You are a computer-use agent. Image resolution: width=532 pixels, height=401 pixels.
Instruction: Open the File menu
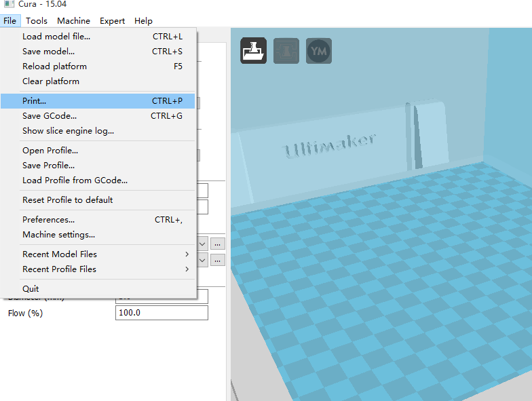pyautogui.click(x=9, y=20)
